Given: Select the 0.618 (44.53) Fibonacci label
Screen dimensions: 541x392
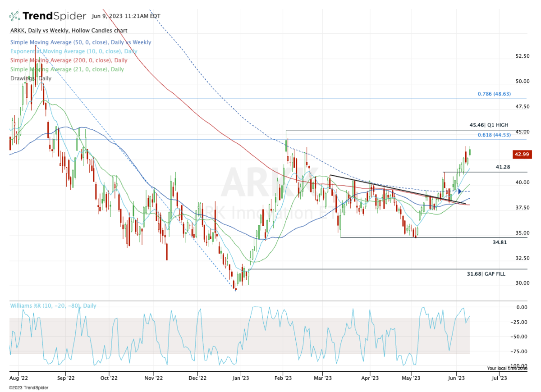Looking at the screenshot, I should [x=495, y=135].
